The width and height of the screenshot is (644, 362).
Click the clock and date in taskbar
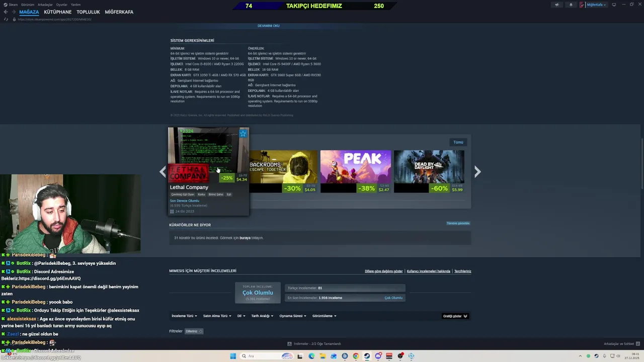point(631,356)
